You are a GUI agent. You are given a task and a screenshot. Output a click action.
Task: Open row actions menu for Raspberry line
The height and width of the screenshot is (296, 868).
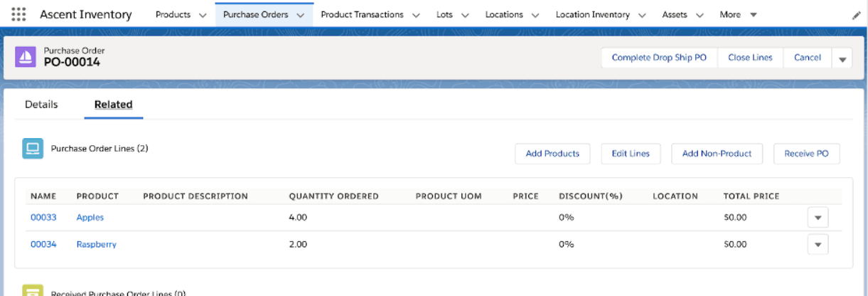click(x=818, y=245)
